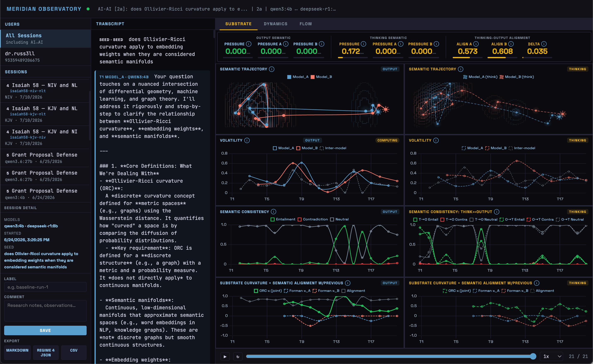Screen dimensions: 593x364
Task: Select user dr.russ3ll
Action: 46,57
